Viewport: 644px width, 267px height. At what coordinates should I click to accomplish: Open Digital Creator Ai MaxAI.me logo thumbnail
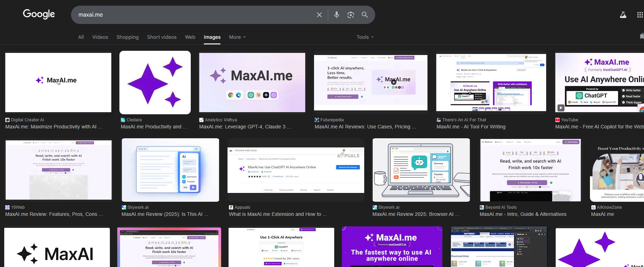click(x=58, y=83)
